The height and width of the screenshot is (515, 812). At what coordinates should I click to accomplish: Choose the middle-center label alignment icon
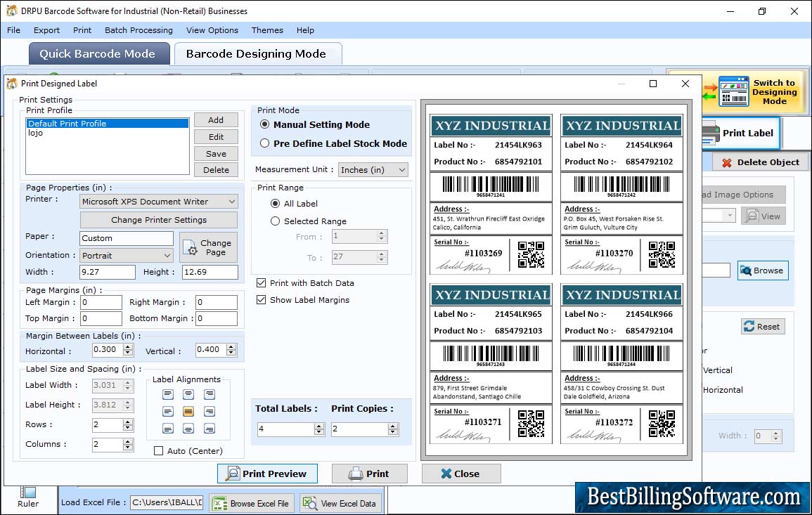pos(188,412)
